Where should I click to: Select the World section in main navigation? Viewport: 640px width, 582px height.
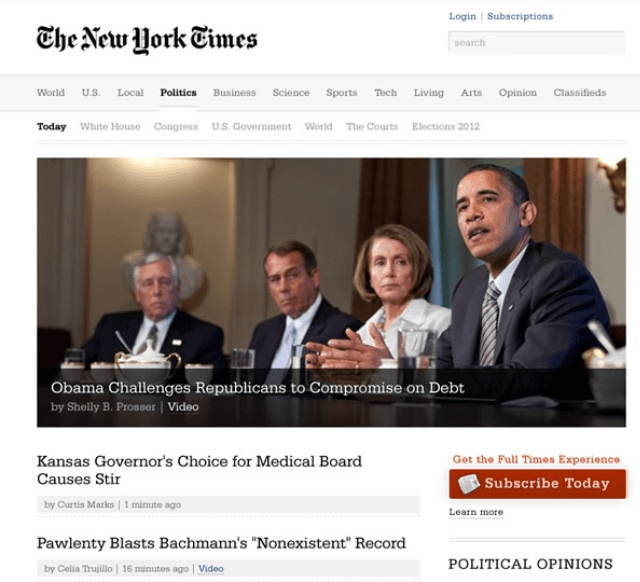[51, 93]
